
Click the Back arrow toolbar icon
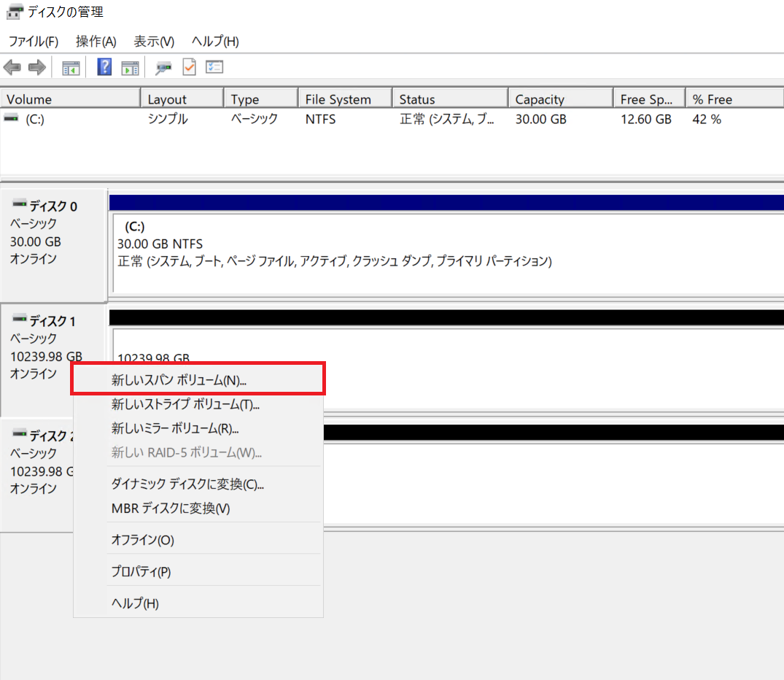12,67
